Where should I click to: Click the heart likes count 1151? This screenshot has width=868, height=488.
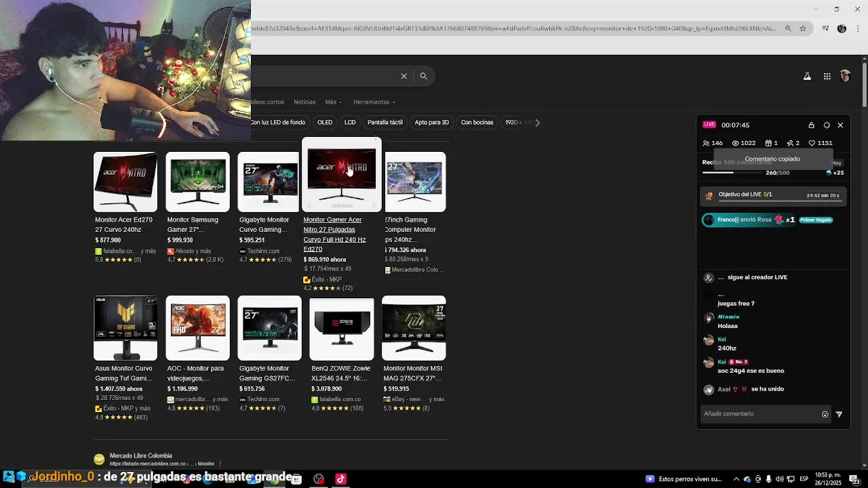coord(812,143)
